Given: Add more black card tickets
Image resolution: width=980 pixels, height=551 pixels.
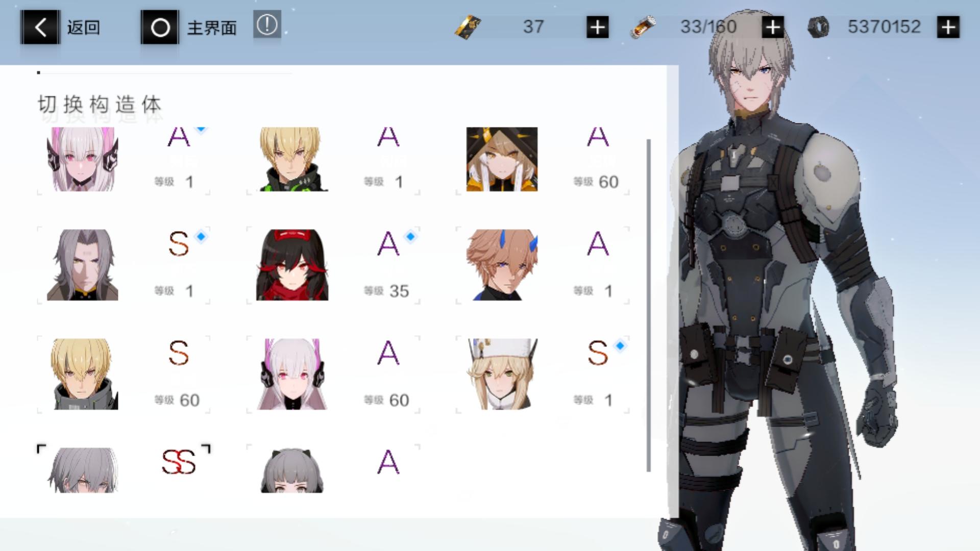Looking at the screenshot, I should click(x=597, y=27).
